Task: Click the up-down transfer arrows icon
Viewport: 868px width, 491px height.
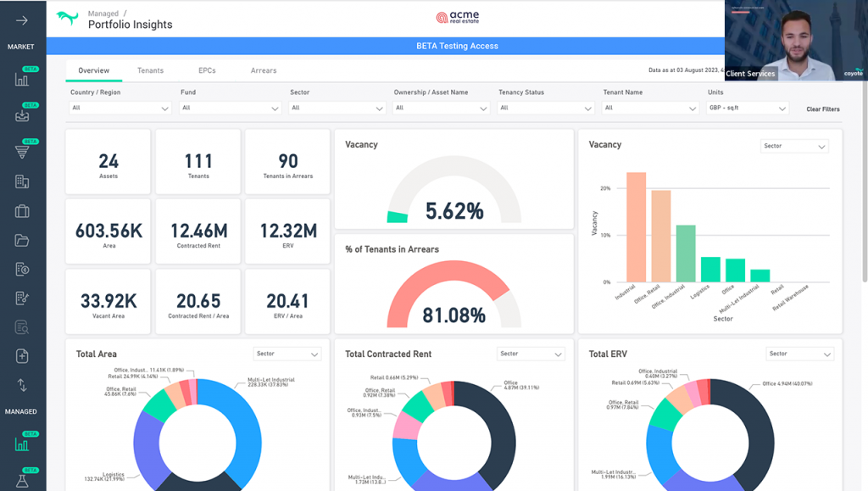Action: 20,384
